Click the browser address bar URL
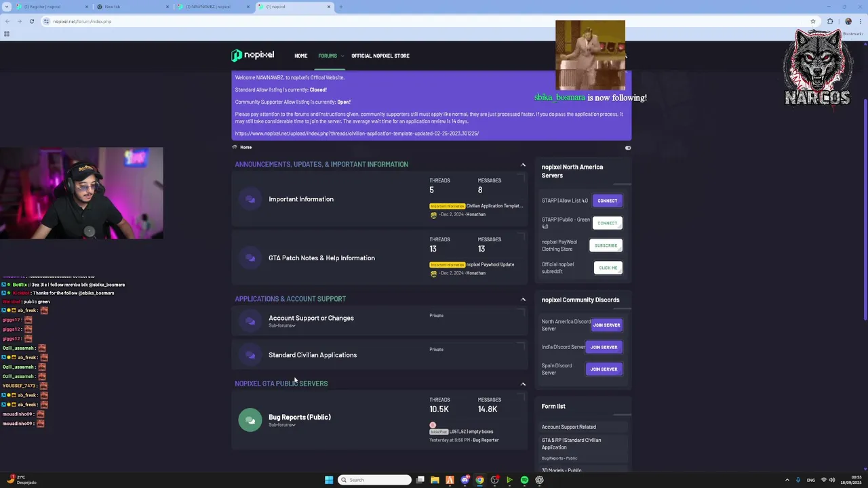Image resolution: width=868 pixels, height=488 pixels. tap(82, 21)
